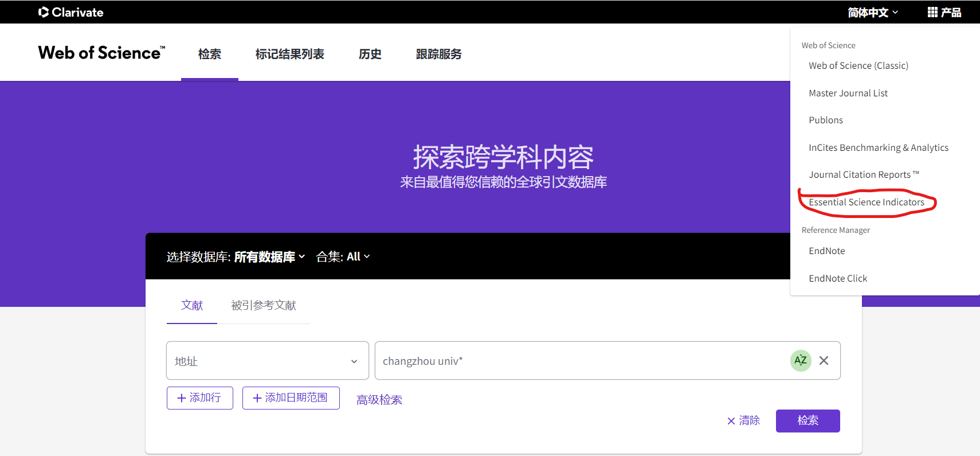Expand the 合集: All dropdown
The height and width of the screenshot is (456, 980).
pyautogui.click(x=343, y=257)
